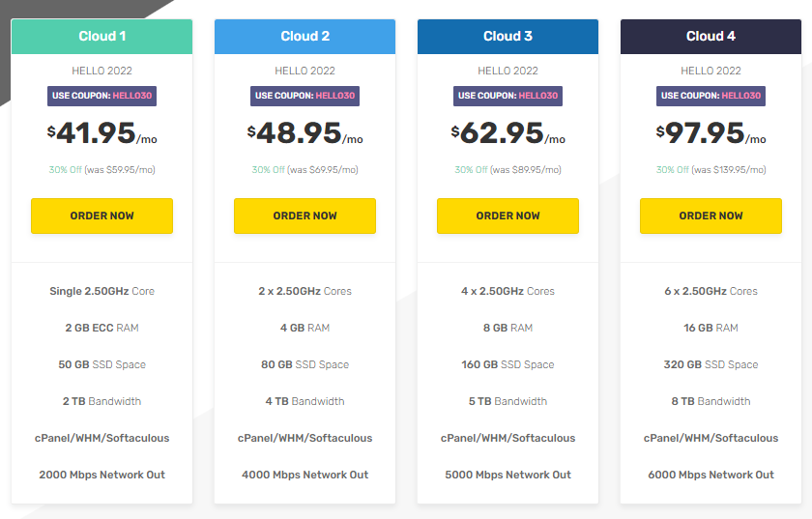Screen dimensions: 812x519
Task: Click ORDER NOW for Cloud 1 plan
Action: (x=101, y=216)
